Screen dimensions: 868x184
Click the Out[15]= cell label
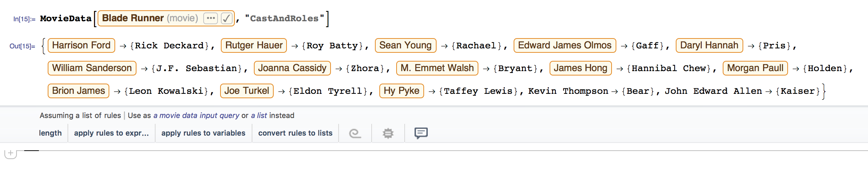(22, 46)
